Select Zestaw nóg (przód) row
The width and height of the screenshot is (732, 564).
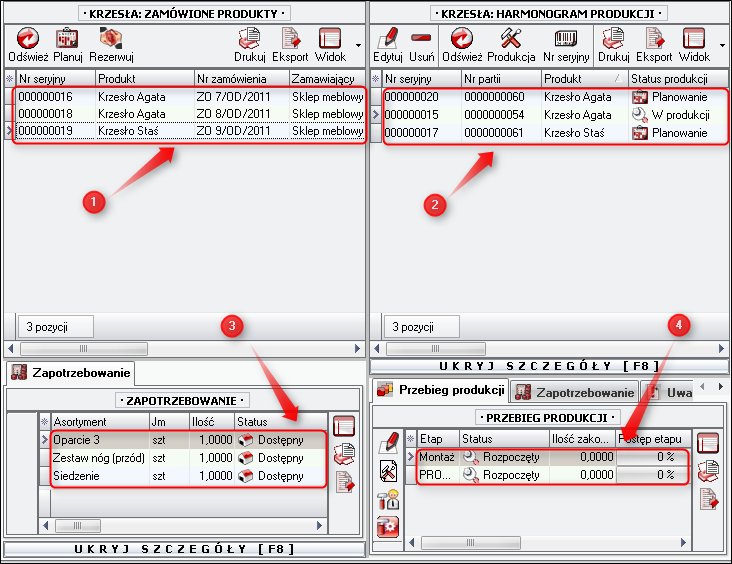pos(189,458)
